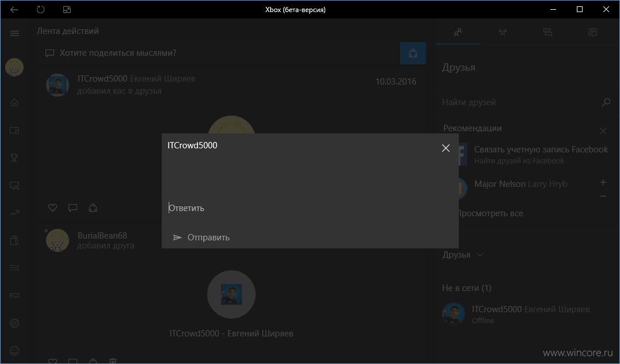Click the date 10.03.2016 on the post
Viewport: 620px width, 364px height.
click(x=396, y=82)
